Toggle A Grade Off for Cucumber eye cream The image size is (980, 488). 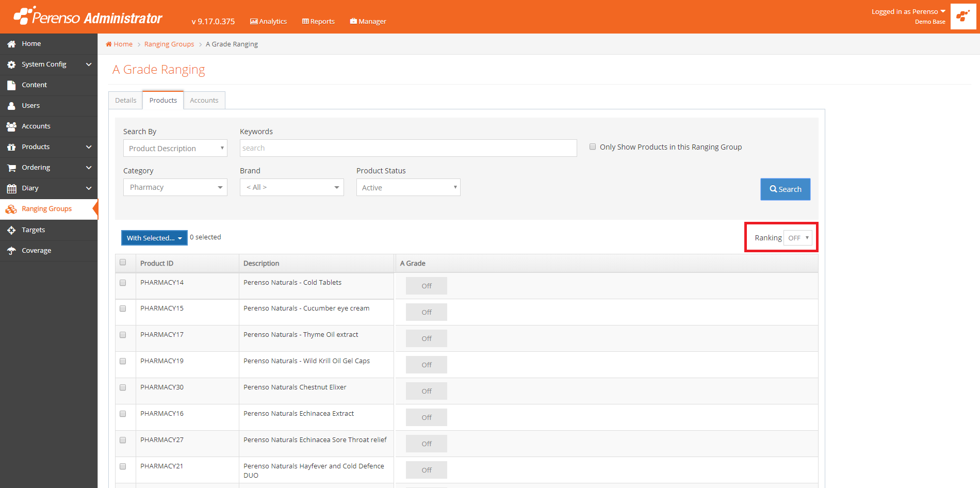pos(427,312)
